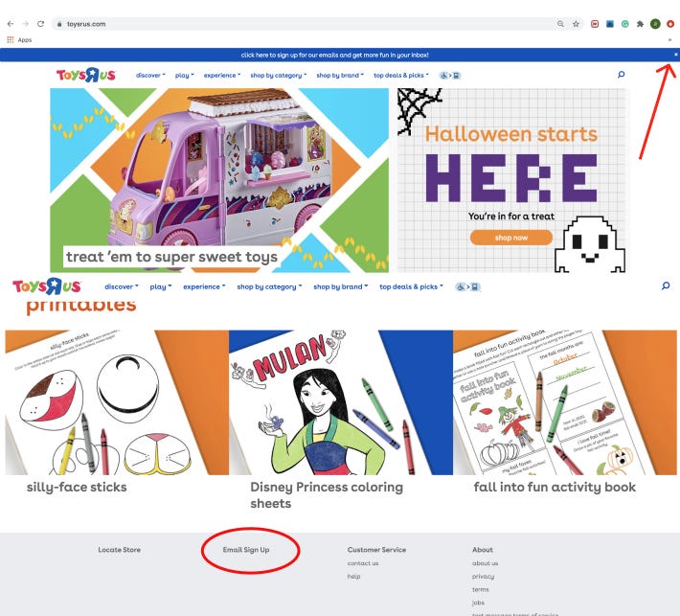The image size is (680, 616).
Task: Click the 'privacy' footer link
Action: coord(483,576)
